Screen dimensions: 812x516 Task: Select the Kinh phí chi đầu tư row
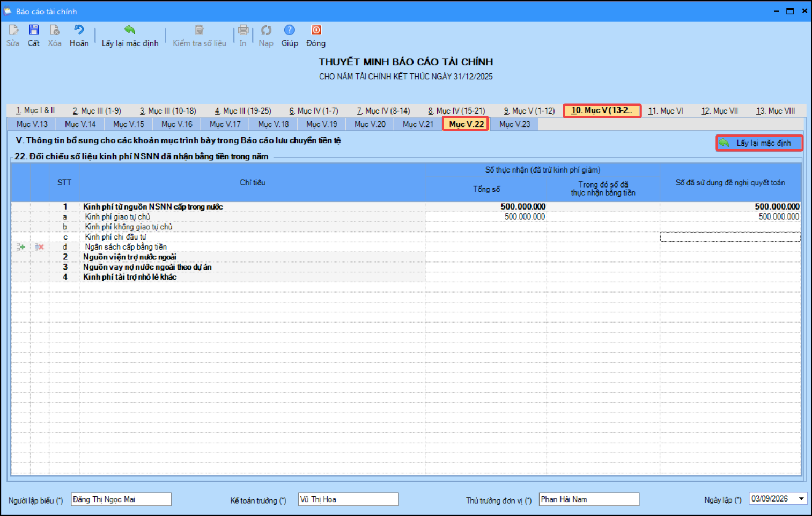click(406, 237)
